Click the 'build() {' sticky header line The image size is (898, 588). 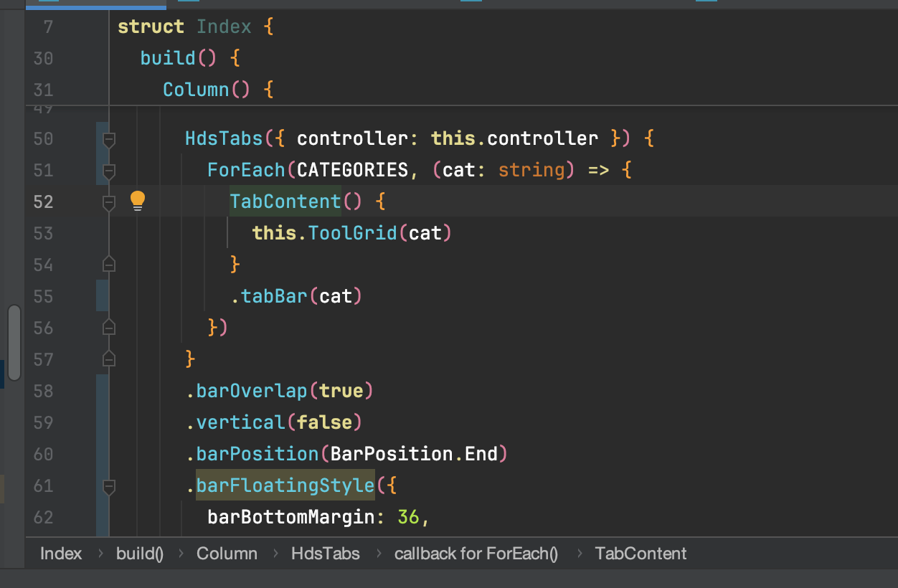click(190, 58)
